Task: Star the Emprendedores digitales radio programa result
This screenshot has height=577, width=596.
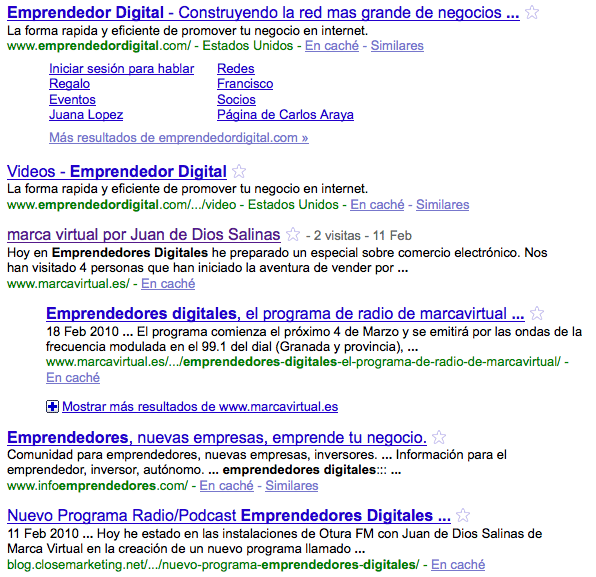Action: point(537,314)
